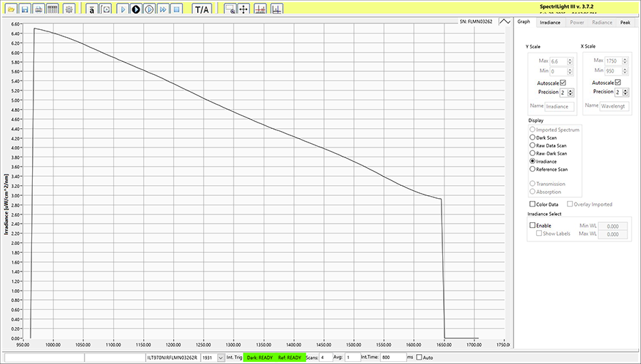Select the Dark Scan radio option
Image resolution: width=641 pixels, height=364 pixels.
click(532, 137)
